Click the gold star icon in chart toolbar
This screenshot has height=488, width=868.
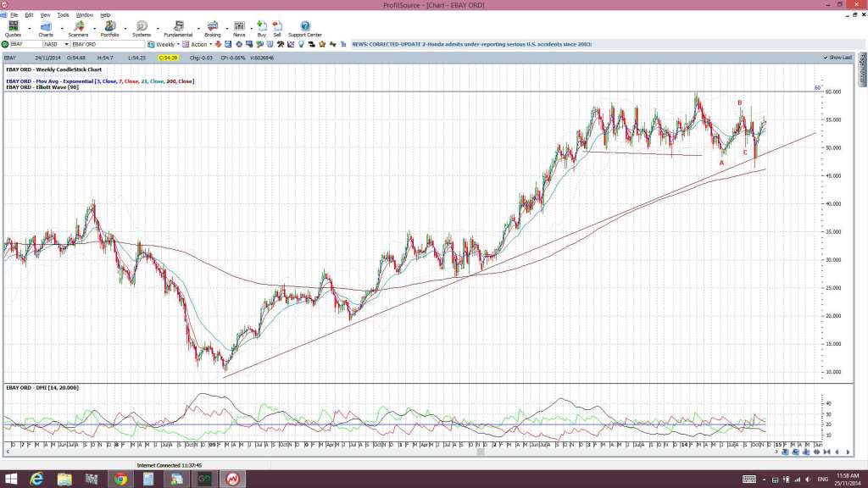[x=322, y=44]
